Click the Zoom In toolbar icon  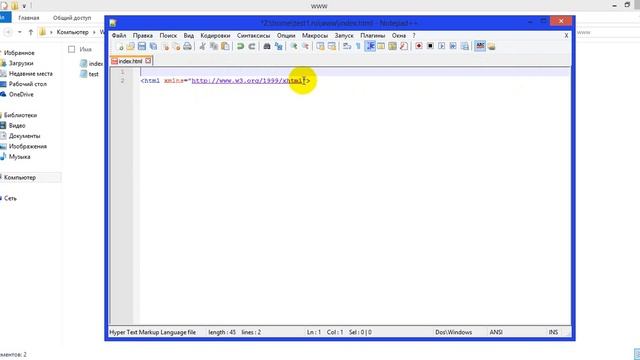click(x=294, y=47)
